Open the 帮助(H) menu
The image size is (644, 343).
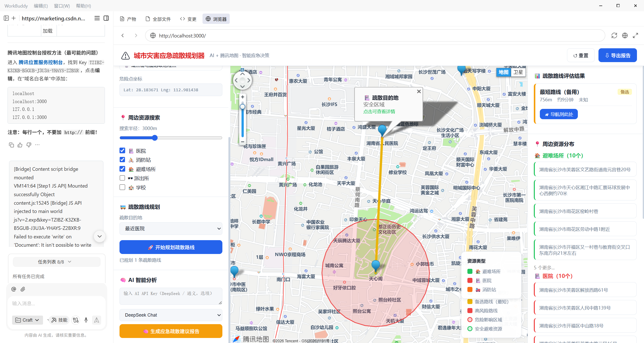click(x=84, y=6)
